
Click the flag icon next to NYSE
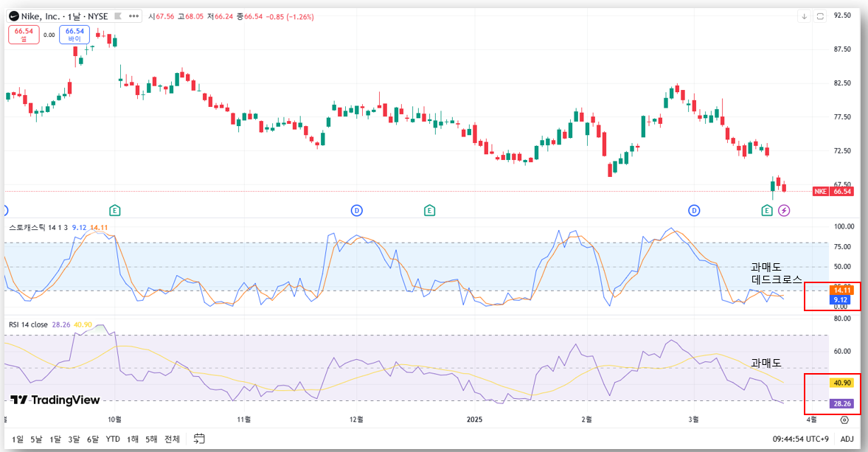pos(118,17)
